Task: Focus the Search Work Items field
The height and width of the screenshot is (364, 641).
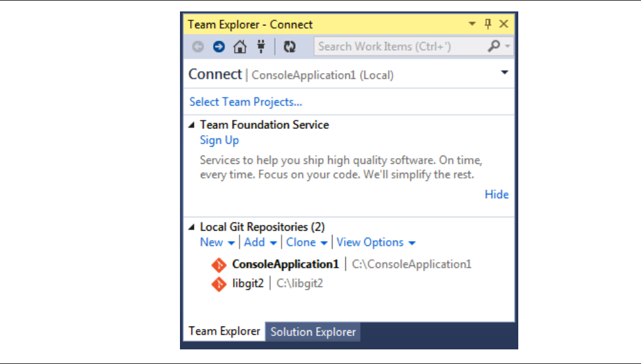Action: pos(401,46)
